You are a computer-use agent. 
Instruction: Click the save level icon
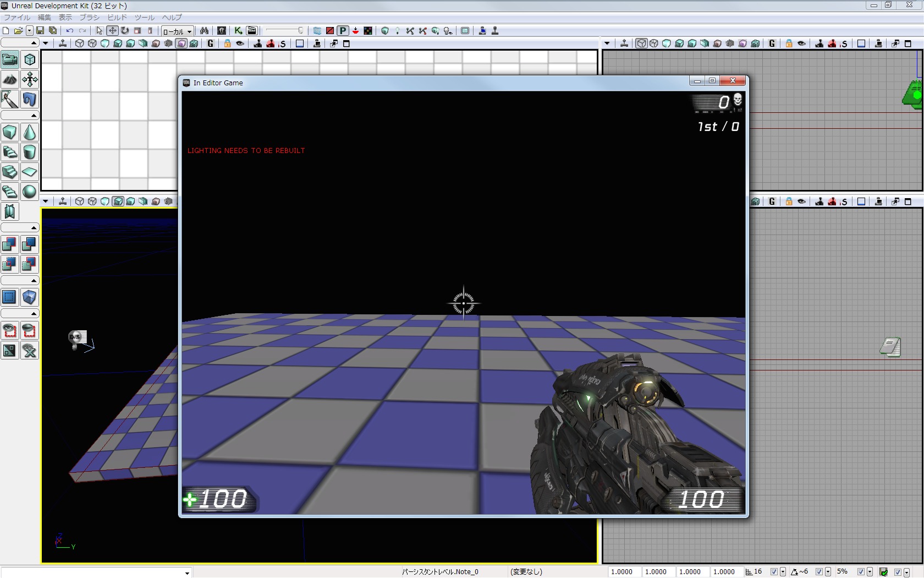pyautogui.click(x=40, y=31)
